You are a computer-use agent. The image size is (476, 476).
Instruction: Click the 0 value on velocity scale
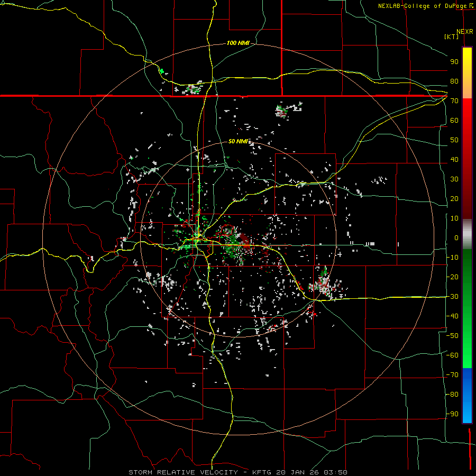click(x=456, y=237)
